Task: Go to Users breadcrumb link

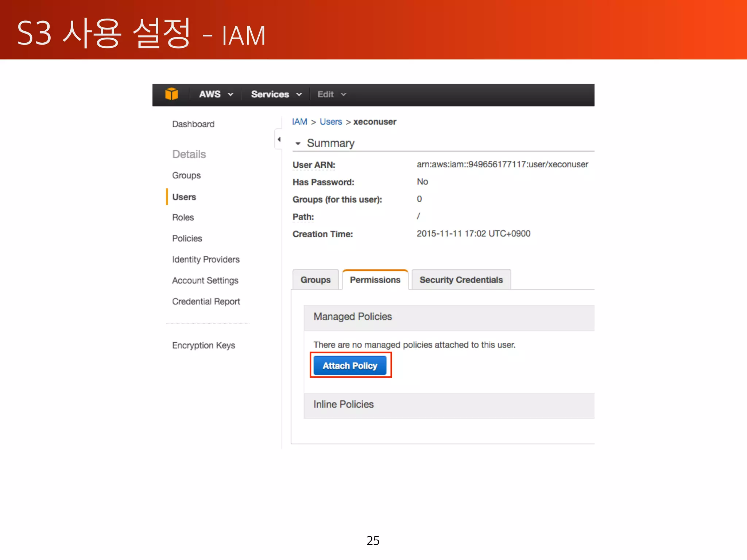Action: 331,122
